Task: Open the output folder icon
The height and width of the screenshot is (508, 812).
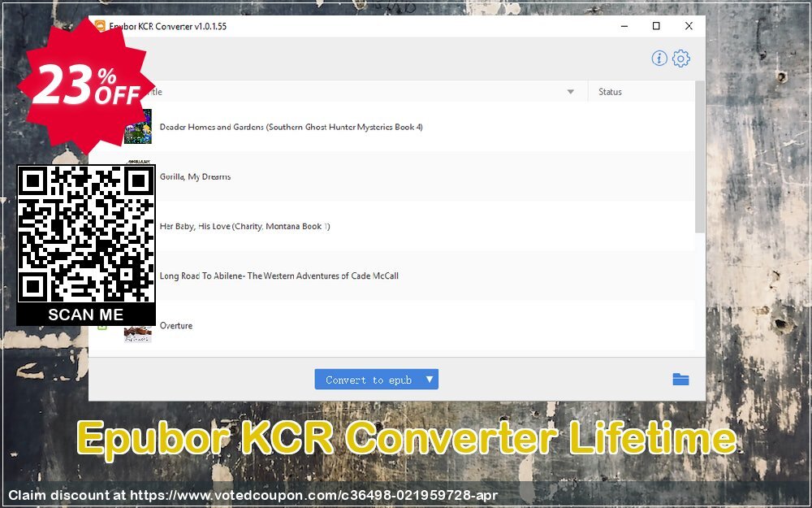Action: [680, 380]
